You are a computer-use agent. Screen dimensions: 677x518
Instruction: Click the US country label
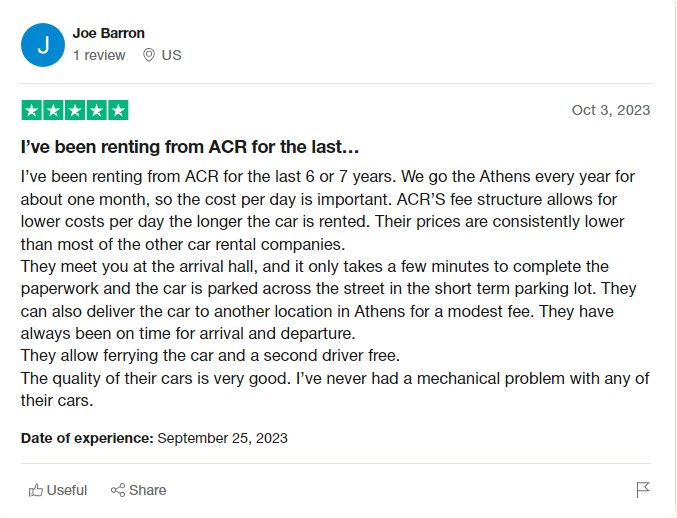pyautogui.click(x=171, y=55)
